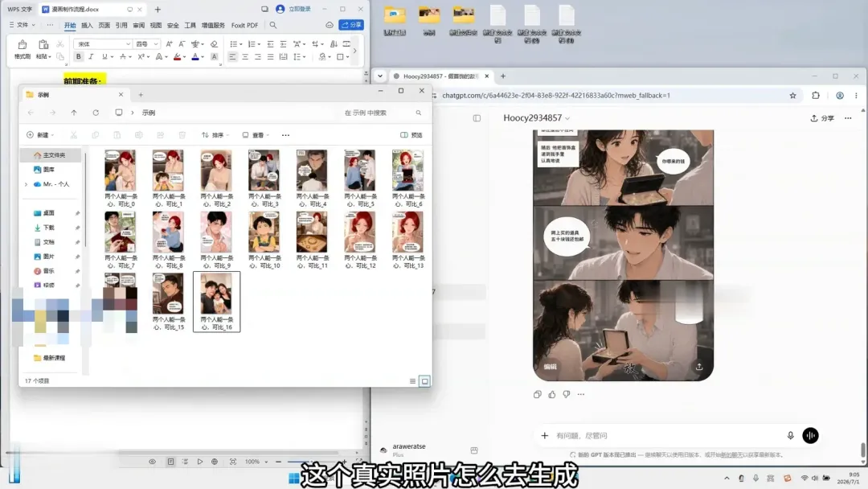868x489 pixels.
Task: Click 编辑 edit button on generated image
Action: (550, 367)
